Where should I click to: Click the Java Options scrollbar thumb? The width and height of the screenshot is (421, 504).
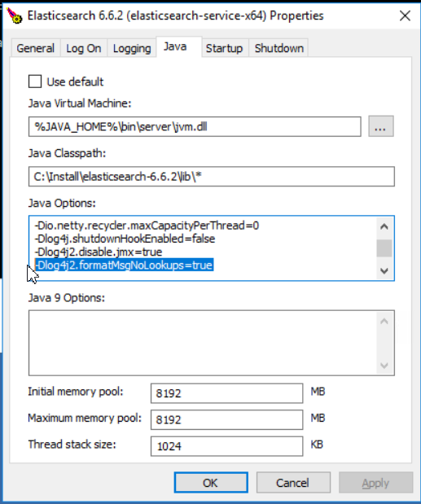(384, 248)
